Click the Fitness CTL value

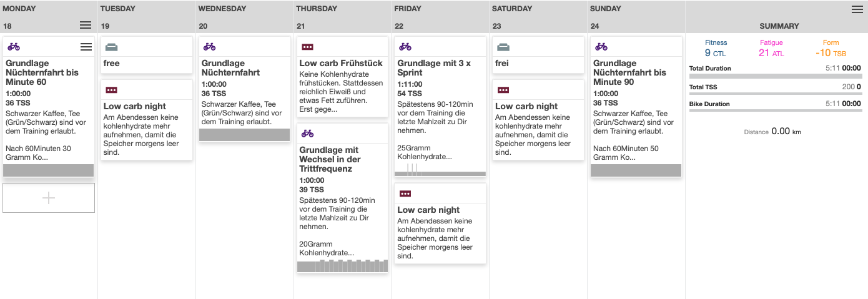(715, 53)
